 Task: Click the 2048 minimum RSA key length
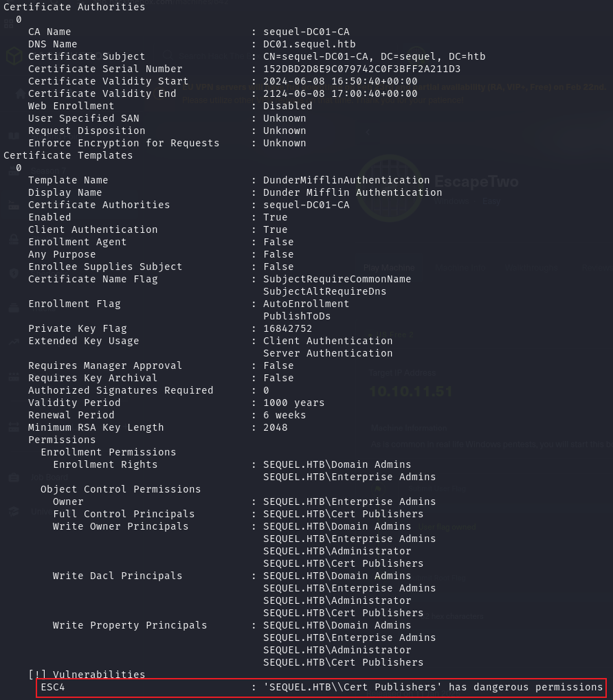(275, 427)
